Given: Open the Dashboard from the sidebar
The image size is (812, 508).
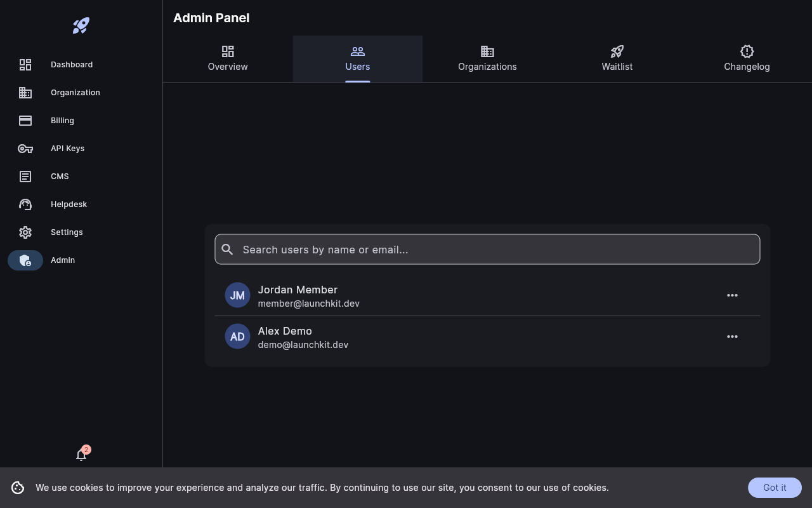Looking at the screenshot, I should 72,64.
